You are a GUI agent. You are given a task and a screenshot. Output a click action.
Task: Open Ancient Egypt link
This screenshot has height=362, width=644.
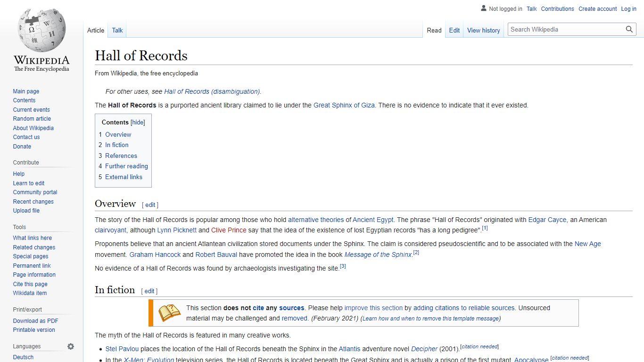[373, 220]
